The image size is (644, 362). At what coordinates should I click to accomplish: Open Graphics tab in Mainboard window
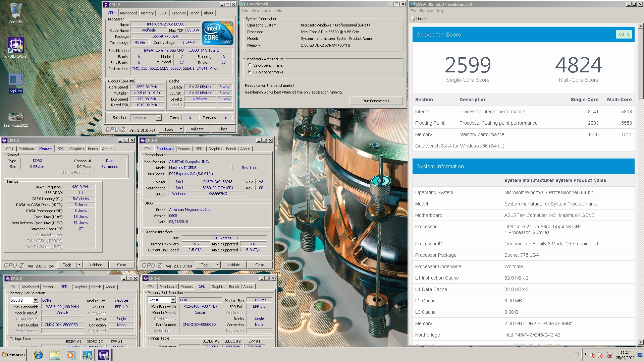pos(215,149)
